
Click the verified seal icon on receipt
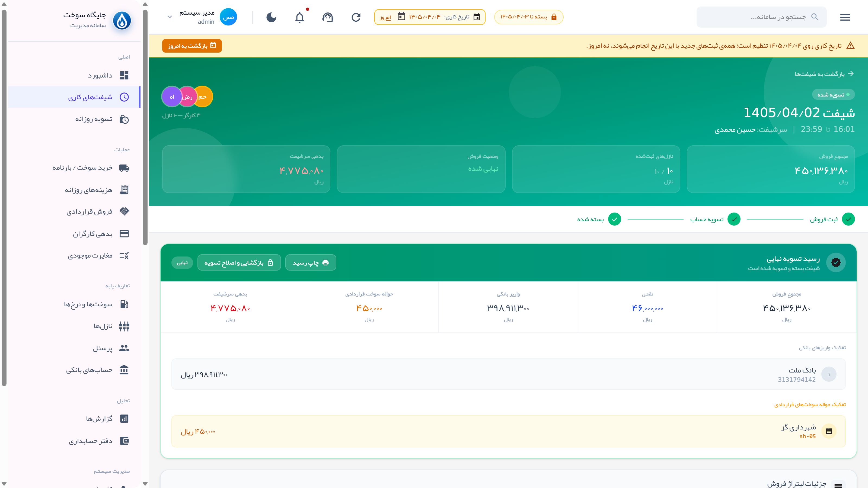[x=836, y=262]
